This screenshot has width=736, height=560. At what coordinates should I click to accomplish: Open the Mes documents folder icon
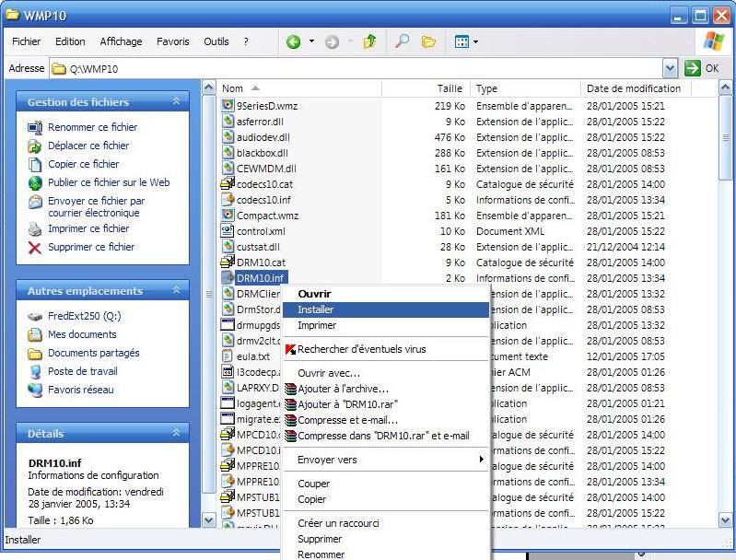click(x=35, y=334)
